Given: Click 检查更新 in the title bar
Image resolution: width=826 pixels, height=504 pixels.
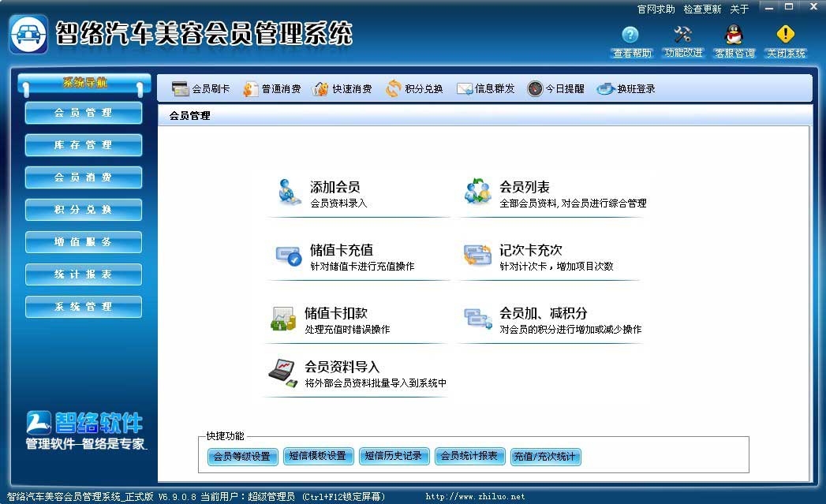Looking at the screenshot, I should click(702, 9).
